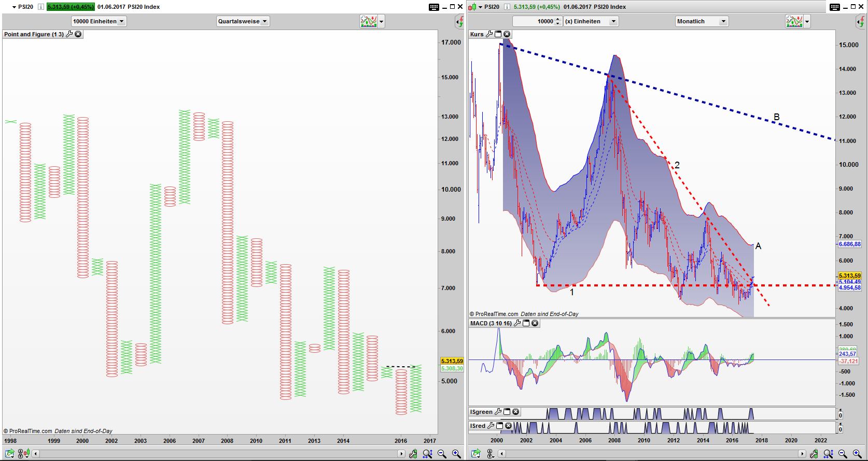Remove the ISred indicator panel
Image resolution: width=868 pixels, height=461 pixels.
tap(509, 426)
